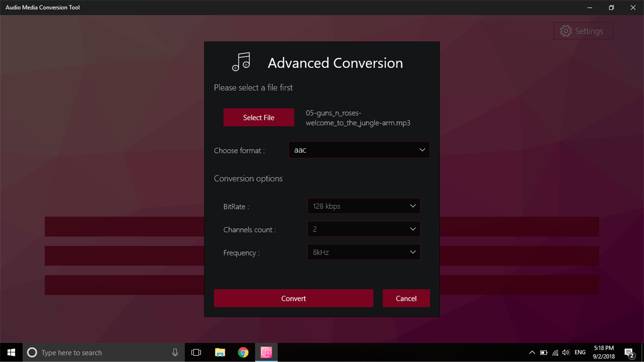Click the Audio Media Conversion Tool taskbar icon
The image size is (644, 362).
coord(266,352)
